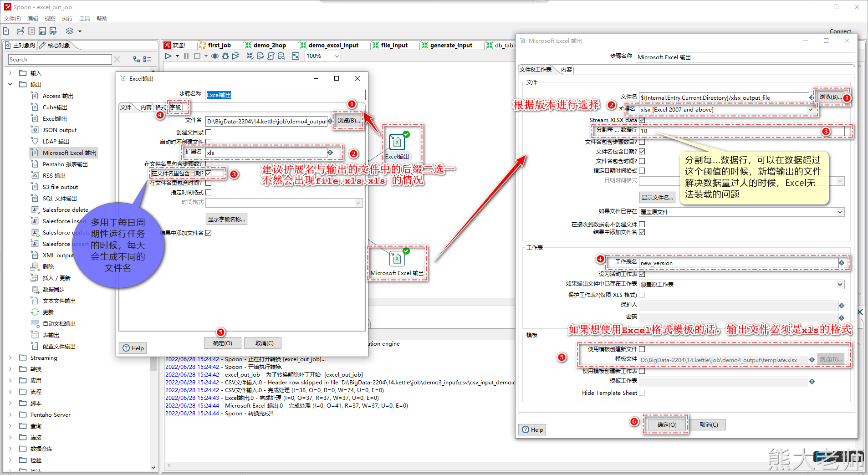This screenshot has height=475, width=868.
Task: Click the Save As toolbar icon
Action: point(53,31)
